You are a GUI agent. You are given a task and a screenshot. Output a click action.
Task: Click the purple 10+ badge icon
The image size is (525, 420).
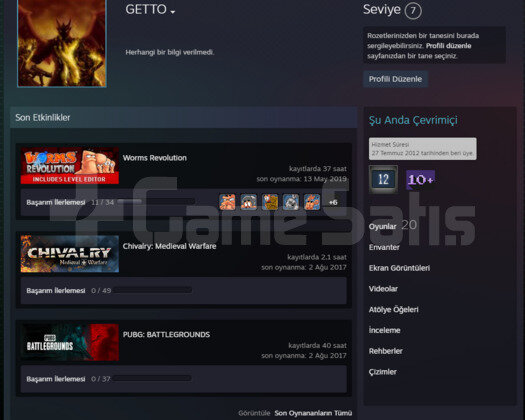[421, 180]
